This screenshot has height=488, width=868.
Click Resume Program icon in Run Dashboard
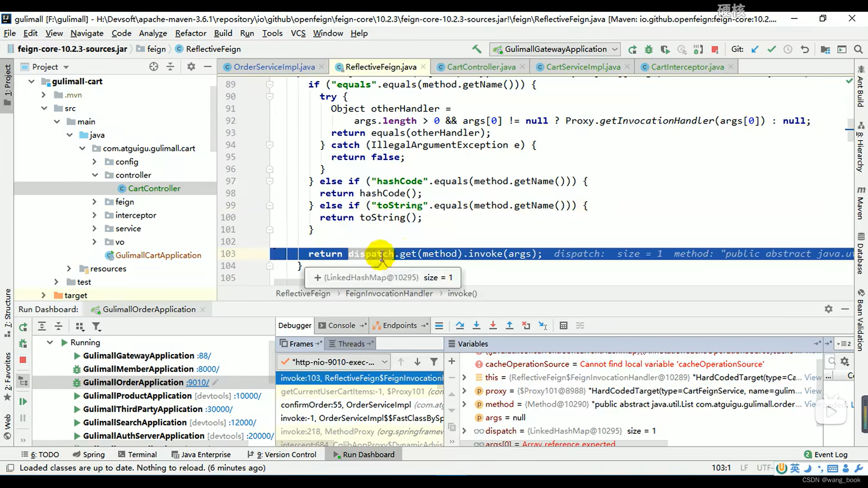(x=23, y=401)
